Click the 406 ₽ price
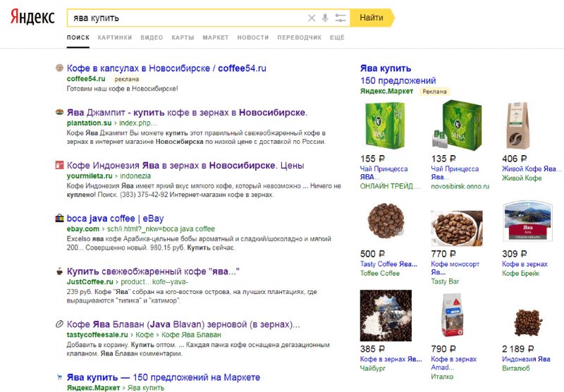Screen dimensions: 564x392 click(515, 158)
